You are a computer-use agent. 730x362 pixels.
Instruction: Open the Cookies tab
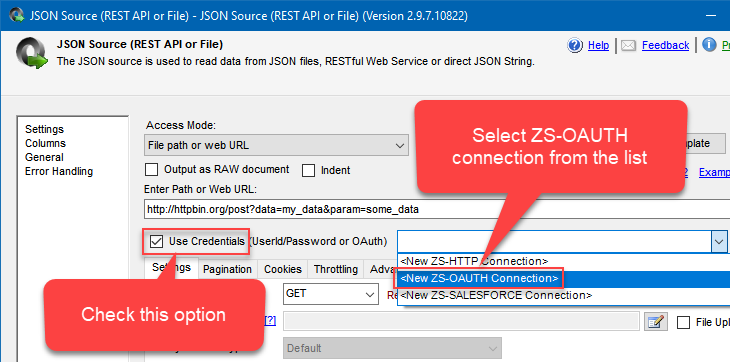pos(283,269)
